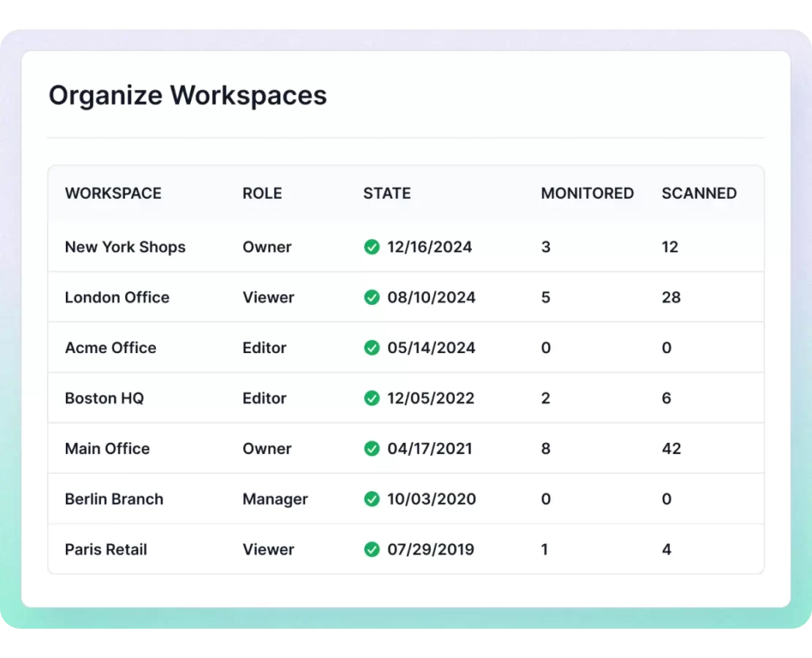This screenshot has height=658, width=812.
Task: Sort by the WORKSPACE column header
Action: tap(113, 194)
